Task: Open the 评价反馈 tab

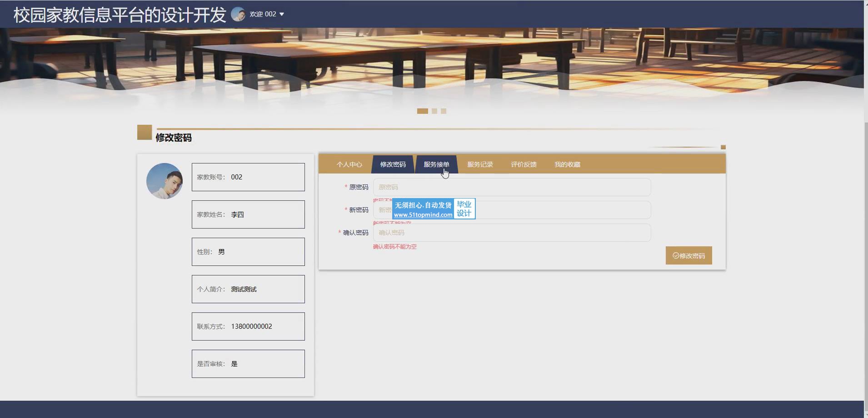Action: coord(524,164)
